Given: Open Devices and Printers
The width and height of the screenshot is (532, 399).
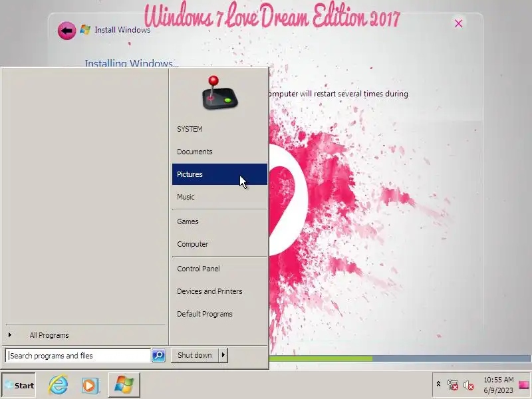Looking at the screenshot, I should [219, 291].
